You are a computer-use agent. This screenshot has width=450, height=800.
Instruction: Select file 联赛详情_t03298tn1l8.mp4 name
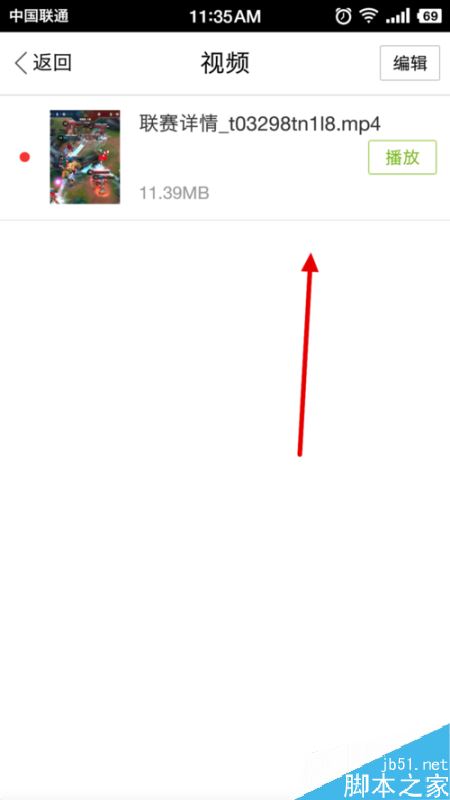pos(260,124)
